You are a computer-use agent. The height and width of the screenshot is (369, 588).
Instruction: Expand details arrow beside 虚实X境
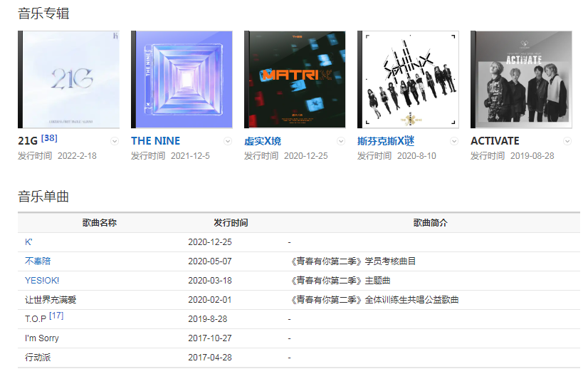(x=341, y=141)
